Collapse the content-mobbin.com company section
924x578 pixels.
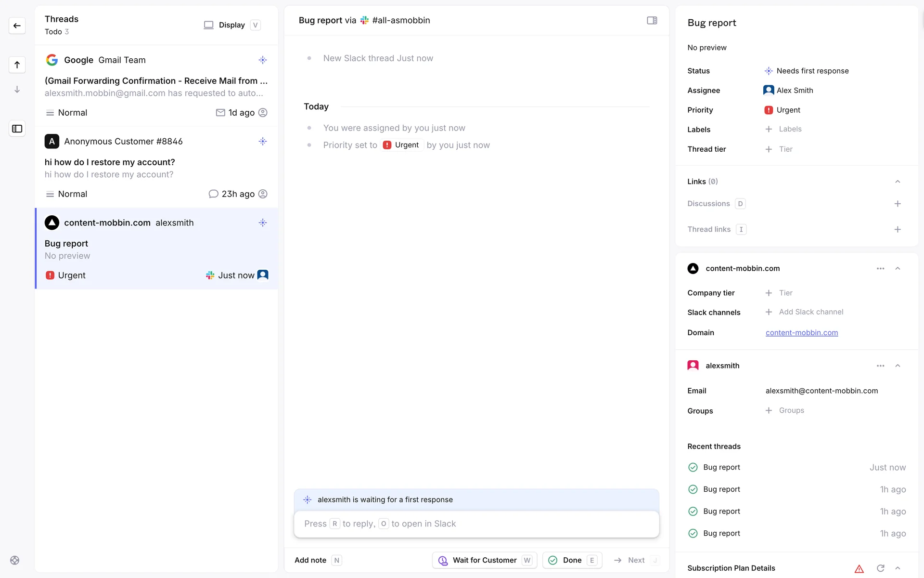(897, 268)
